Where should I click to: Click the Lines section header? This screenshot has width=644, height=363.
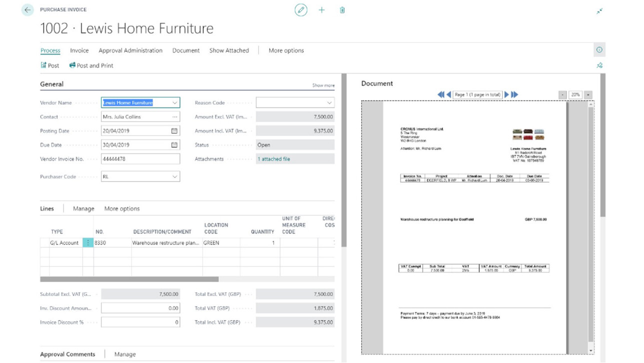pyautogui.click(x=47, y=208)
